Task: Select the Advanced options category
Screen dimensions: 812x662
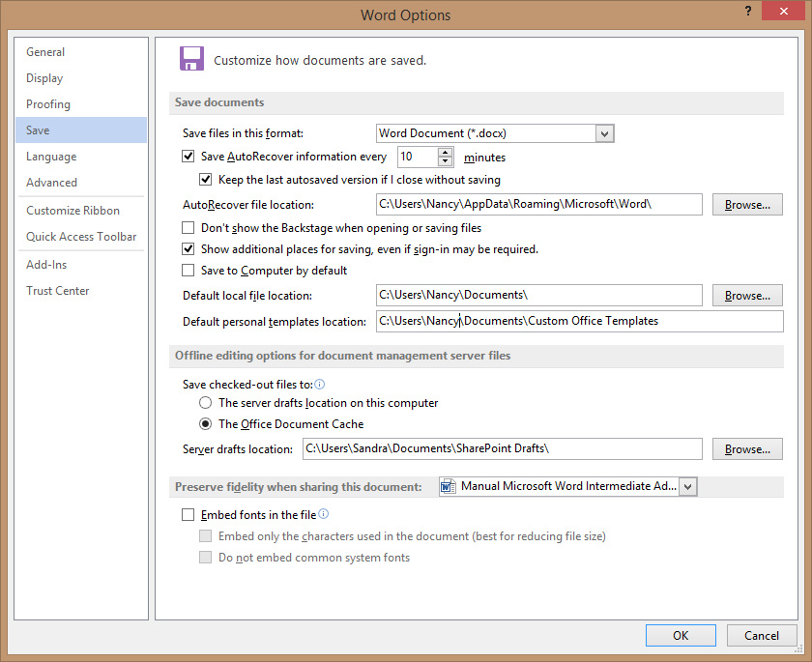Action: click(x=51, y=182)
